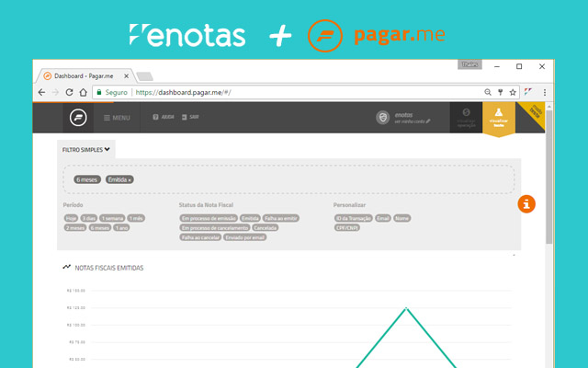Open a new browser tab

[144, 76]
